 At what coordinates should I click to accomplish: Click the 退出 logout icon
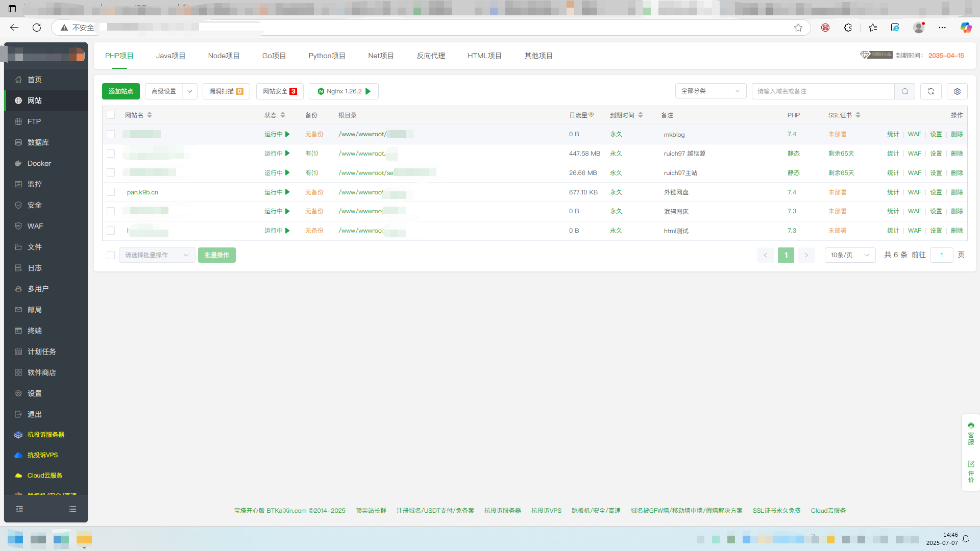click(x=18, y=414)
